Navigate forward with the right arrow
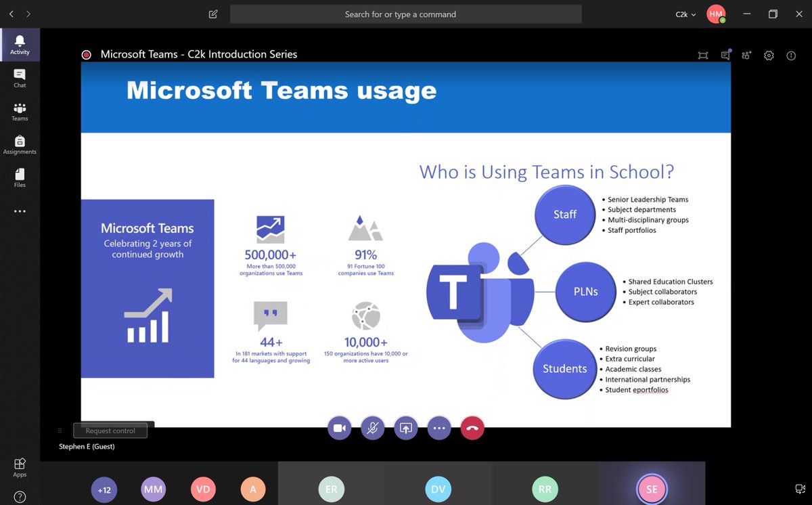The width and height of the screenshot is (812, 505). click(x=28, y=14)
